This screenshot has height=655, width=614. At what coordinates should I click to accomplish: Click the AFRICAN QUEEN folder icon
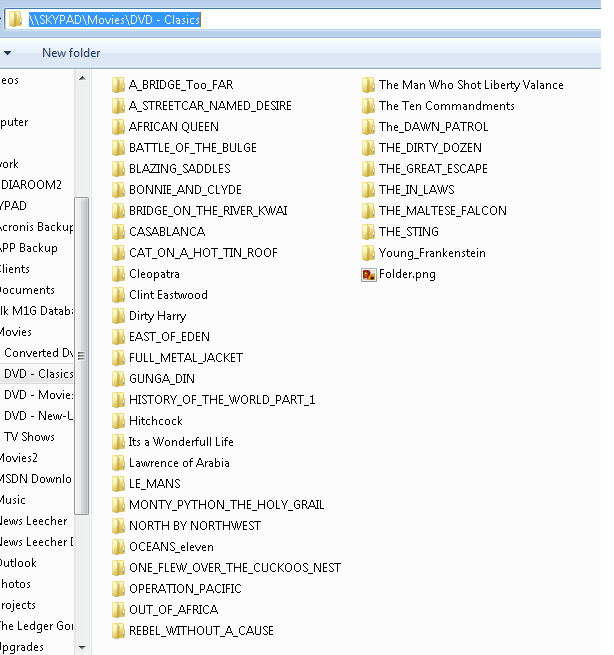click(x=118, y=127)
